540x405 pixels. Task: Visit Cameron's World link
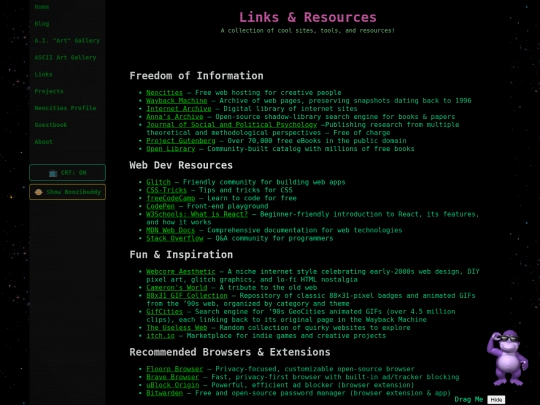click(x=177, y=288)
